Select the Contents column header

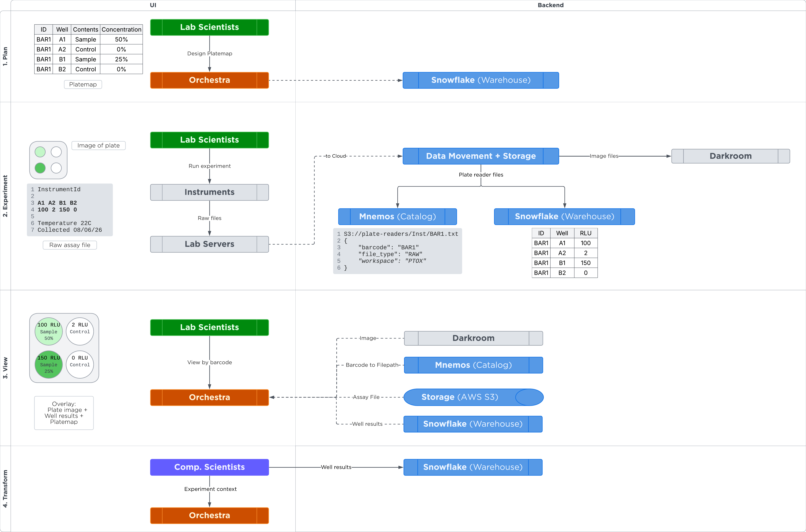[86, 30]
